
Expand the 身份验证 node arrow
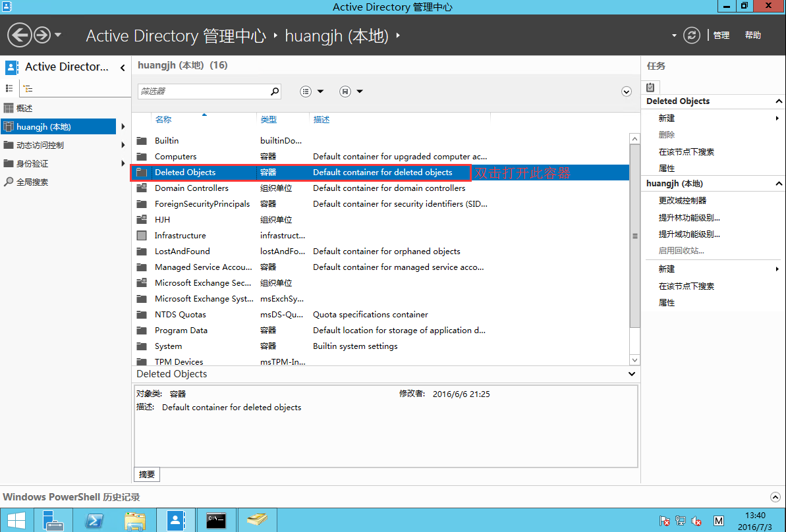pyautogui.click(x=123, y=163)
